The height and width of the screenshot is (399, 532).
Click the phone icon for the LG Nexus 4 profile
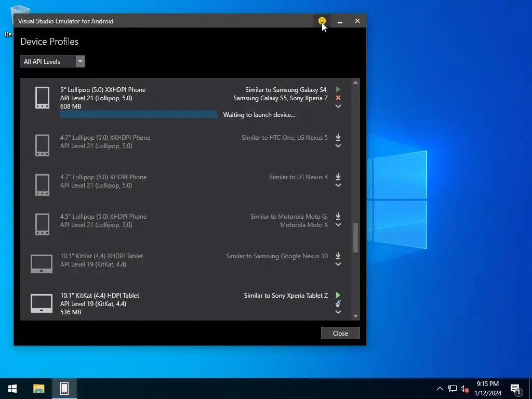click(43, 184)
